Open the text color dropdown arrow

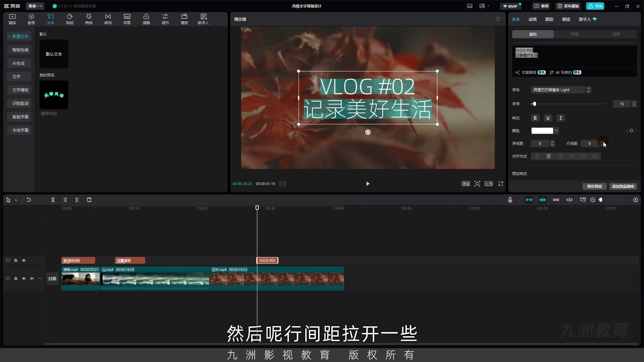pos(556,131)
